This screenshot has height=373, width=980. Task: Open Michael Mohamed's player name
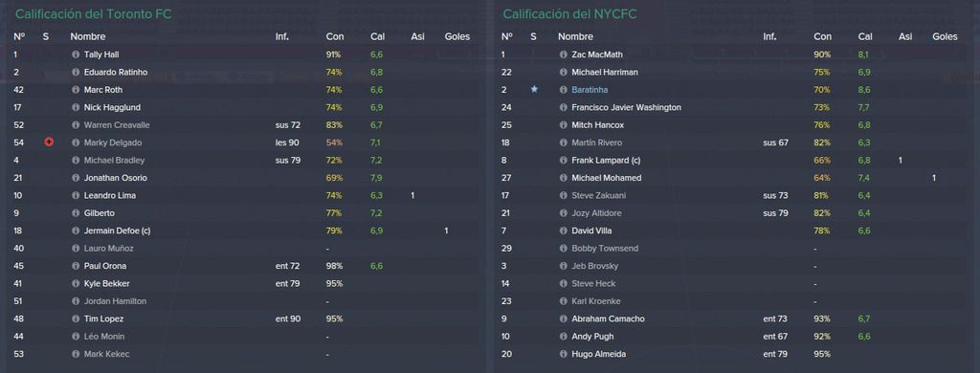point(606,178)
